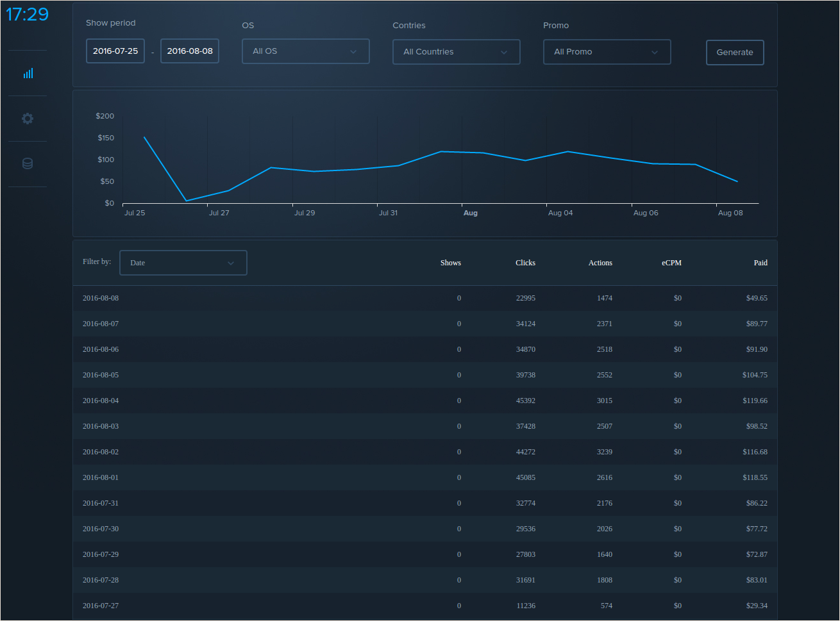
Task: Open the settings gear sidebar icon
Action: [x=28, y=119]
